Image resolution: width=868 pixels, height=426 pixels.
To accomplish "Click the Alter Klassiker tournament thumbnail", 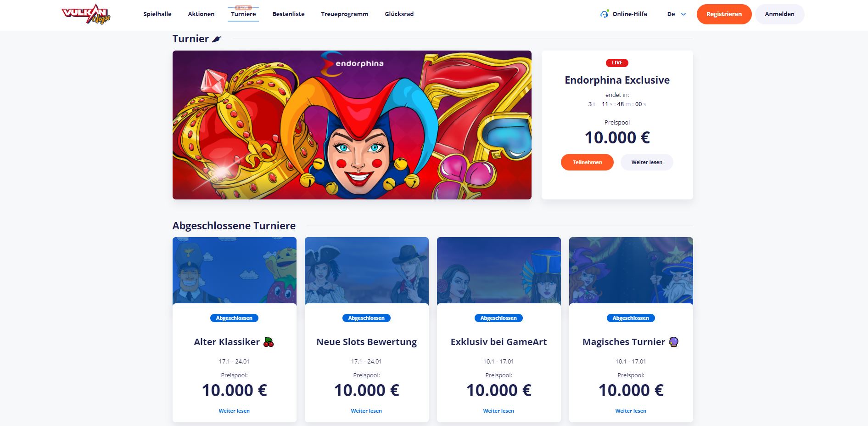I will point(235,271).
